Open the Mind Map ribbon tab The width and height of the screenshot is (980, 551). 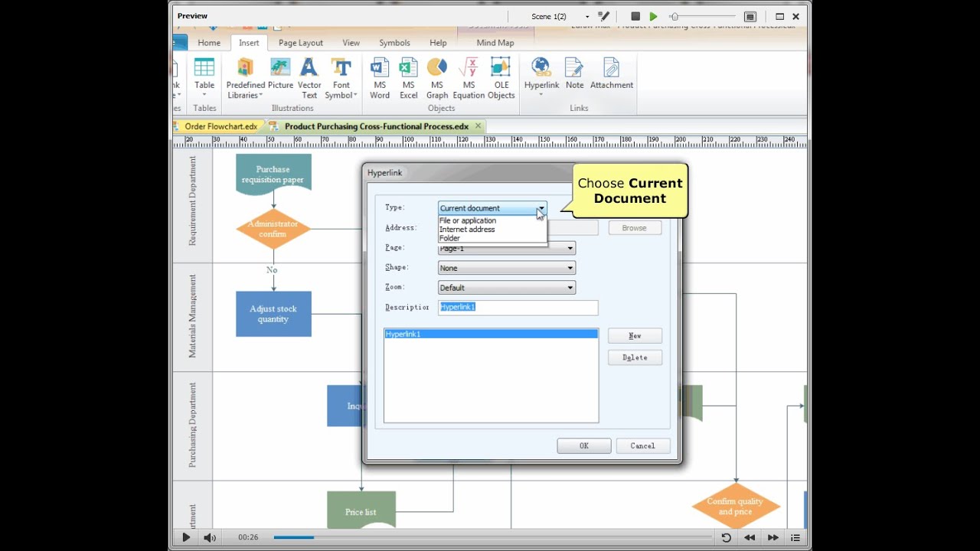click(495, 43)
